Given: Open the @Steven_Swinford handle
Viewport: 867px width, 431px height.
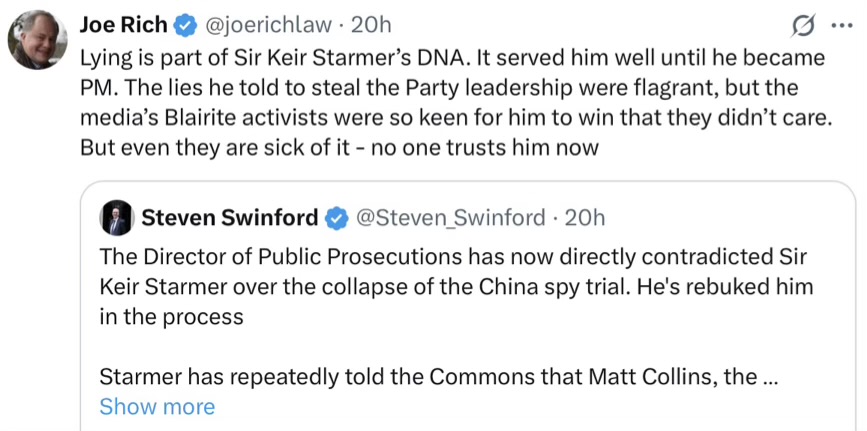Looking at the screenshot, I should coord(450,217).
